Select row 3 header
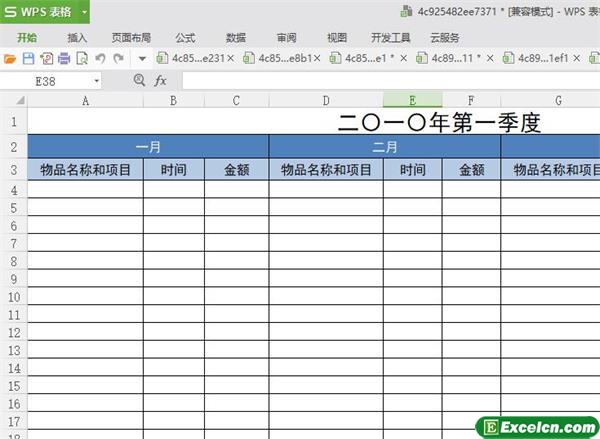Image resolution: width=600 pixels, height=439 pixels. (x=14, y=169)
